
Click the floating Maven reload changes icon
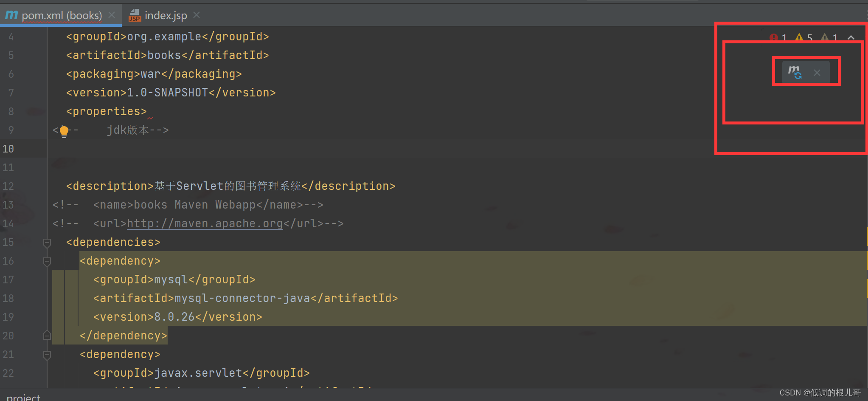(796, 71)
